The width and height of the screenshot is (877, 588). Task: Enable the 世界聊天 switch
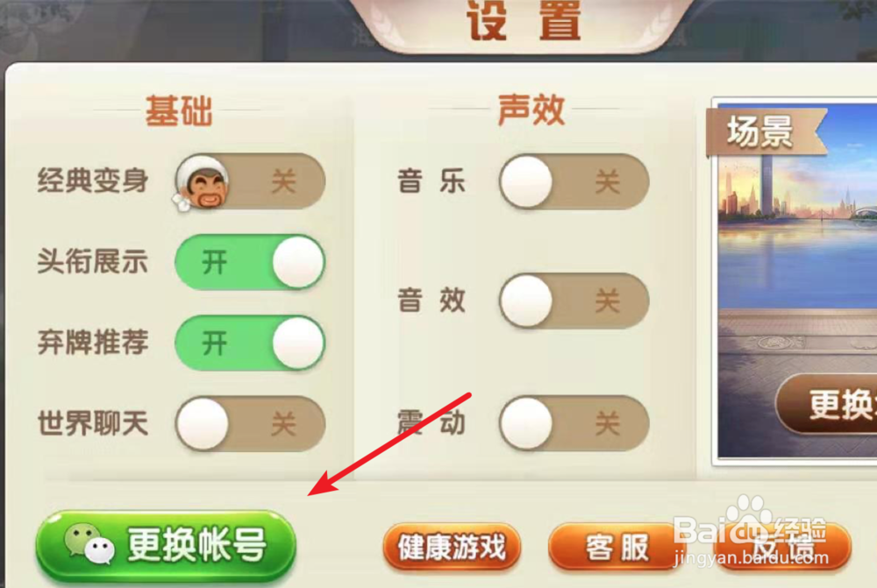(x=250, y=423)
